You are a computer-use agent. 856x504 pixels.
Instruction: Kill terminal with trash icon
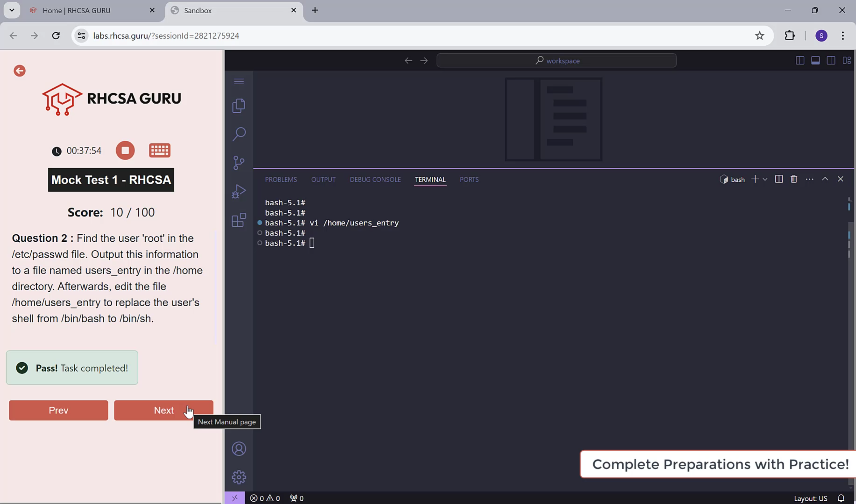tap(794, 179)
